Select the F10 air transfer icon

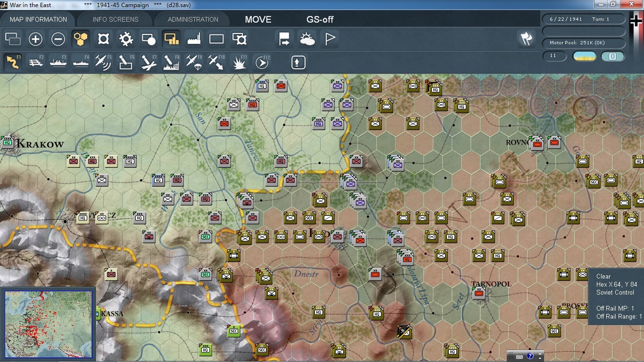tap(216, 62)
